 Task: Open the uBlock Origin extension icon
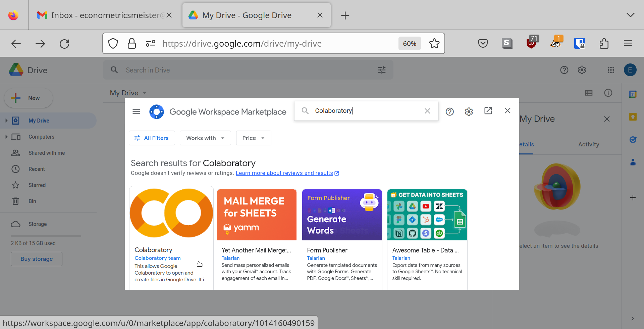click(x=532, y=43)
